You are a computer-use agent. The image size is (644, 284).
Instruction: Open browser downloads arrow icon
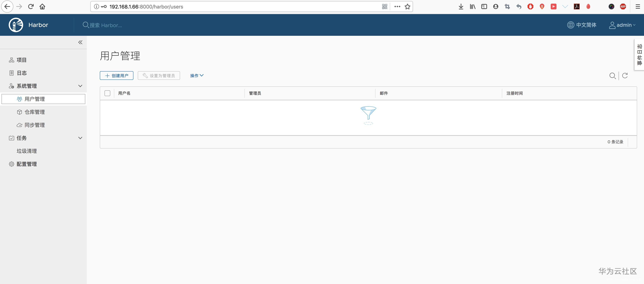coord(461,7)
